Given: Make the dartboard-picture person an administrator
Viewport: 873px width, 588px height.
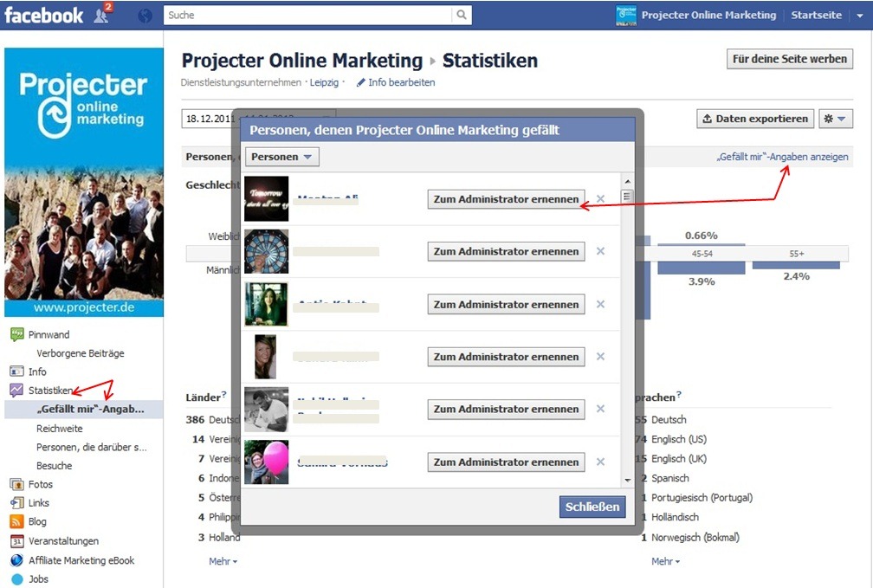Looking at the screenshot, I should tap(506, 251).
